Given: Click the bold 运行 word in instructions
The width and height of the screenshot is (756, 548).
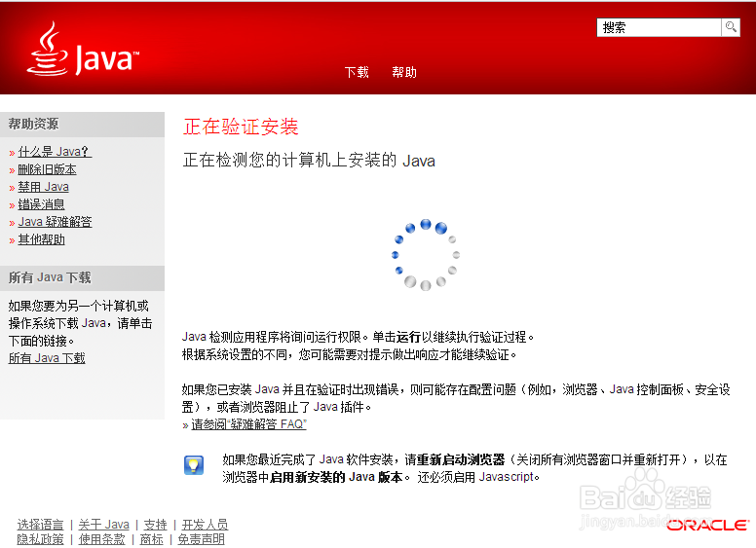Looking at the screenshot, I should pyautogui.click(x=408, y=337).
